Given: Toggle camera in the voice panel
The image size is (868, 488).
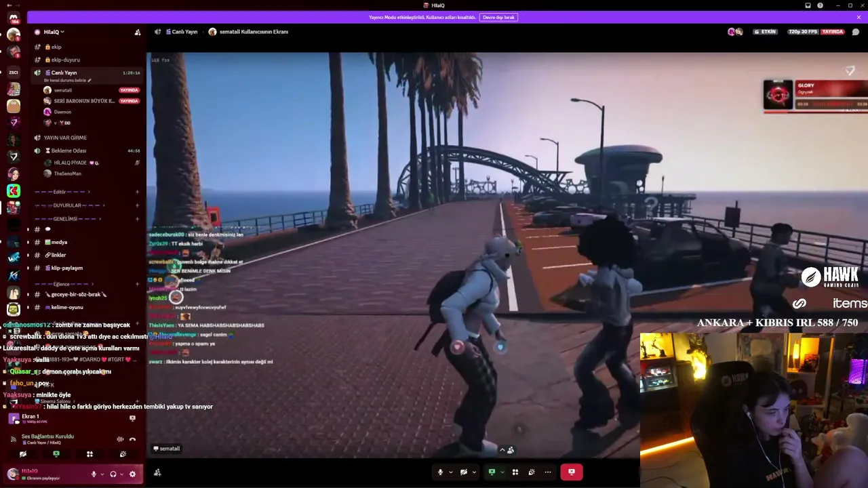Looking at the screenshot, I should coord(23,454).
